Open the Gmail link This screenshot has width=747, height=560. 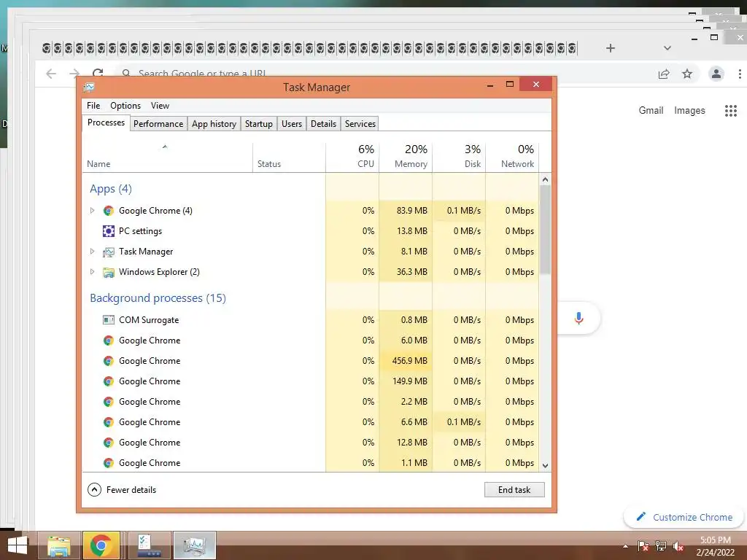(651, 111)
